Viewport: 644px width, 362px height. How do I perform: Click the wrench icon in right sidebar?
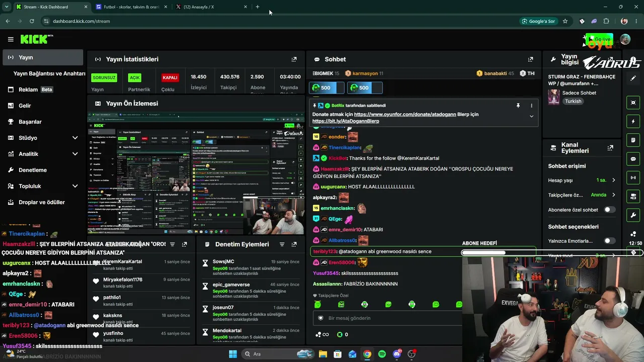pos(633,215)
